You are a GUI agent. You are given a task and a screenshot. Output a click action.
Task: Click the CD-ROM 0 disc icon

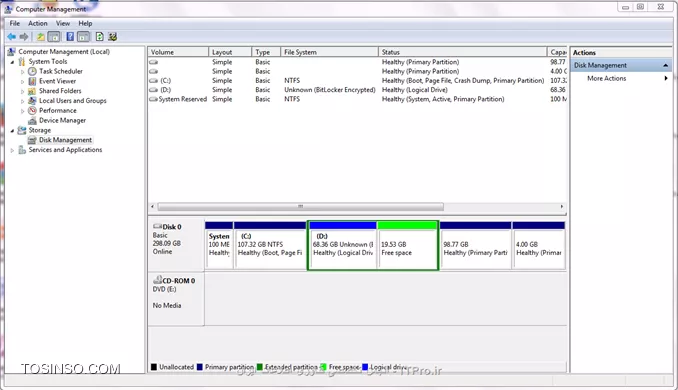(x=158, y=280)
